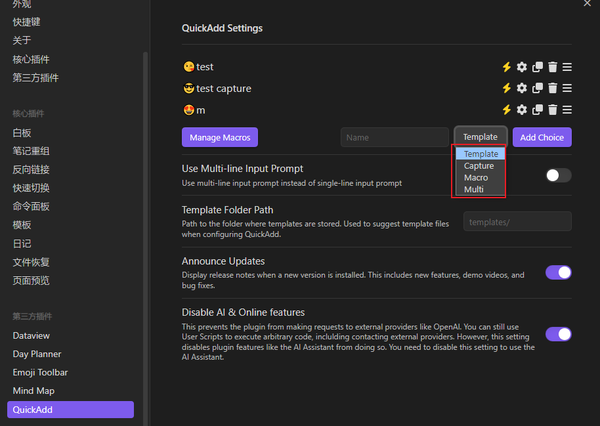The image size is (600, 426).
Task: Pick Macro in the type dropdown list
Action: 476,178
